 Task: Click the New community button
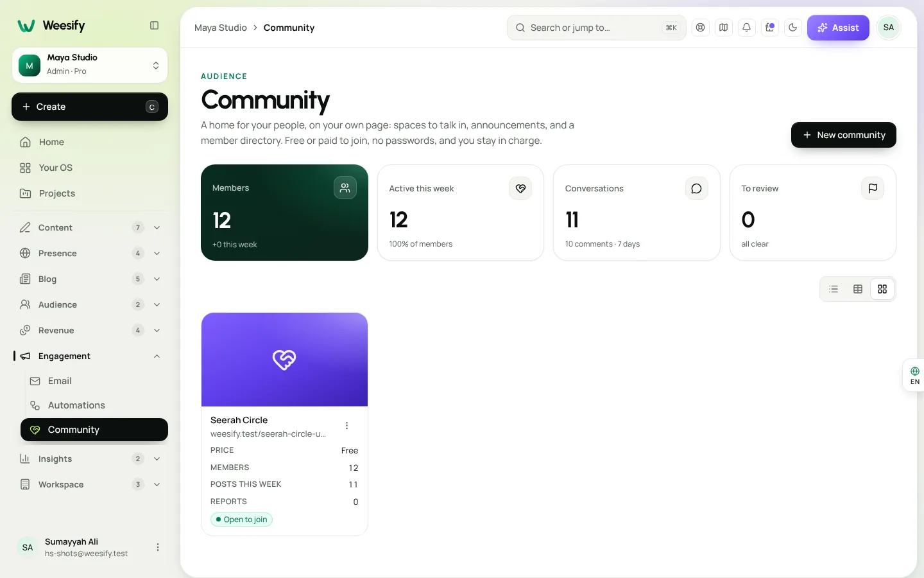click(843, 135)
